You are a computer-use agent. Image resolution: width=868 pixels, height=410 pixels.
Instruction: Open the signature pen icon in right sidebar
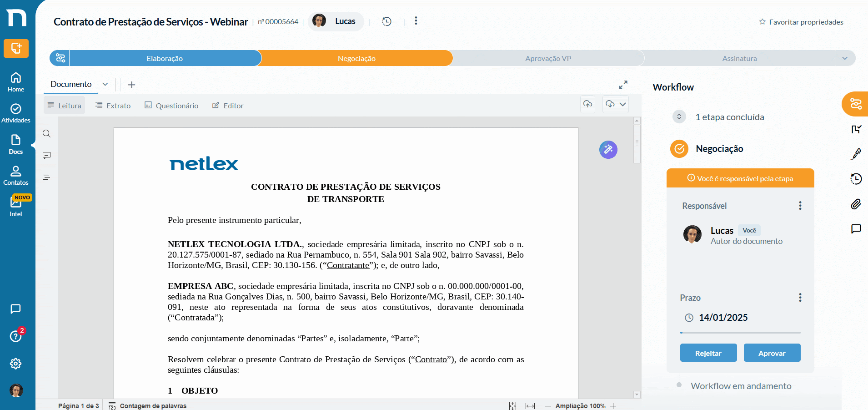pos(856,154)
